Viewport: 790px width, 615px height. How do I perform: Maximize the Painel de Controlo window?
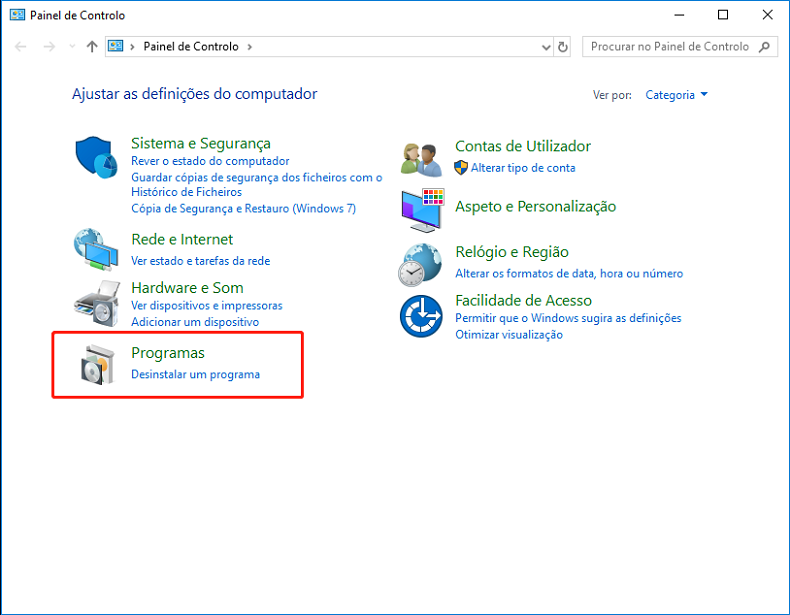click(723, 15)
